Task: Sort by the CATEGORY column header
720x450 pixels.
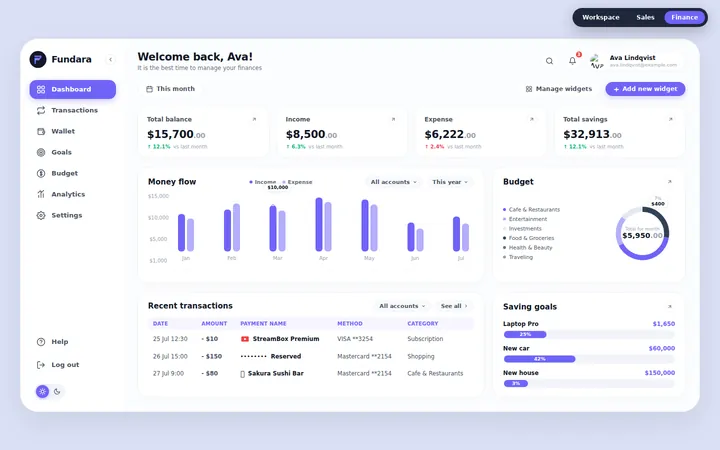Action: (x=422, y=324)
